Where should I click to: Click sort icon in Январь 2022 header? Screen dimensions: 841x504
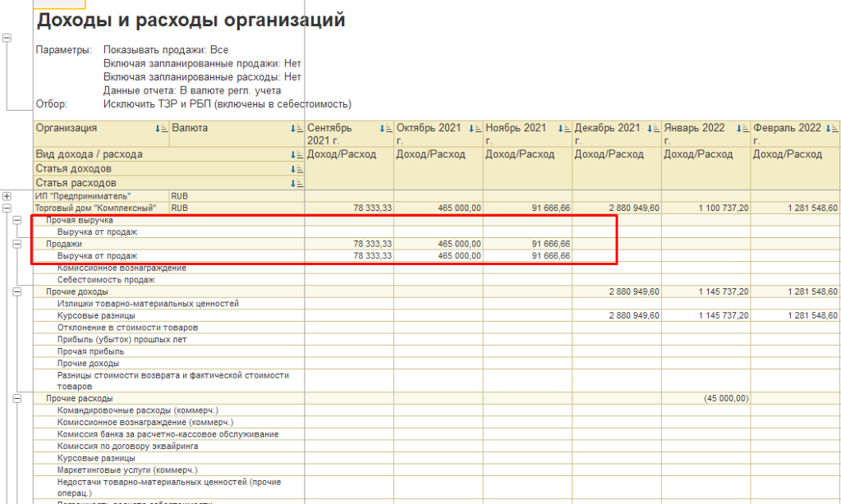tap(742, 129)
